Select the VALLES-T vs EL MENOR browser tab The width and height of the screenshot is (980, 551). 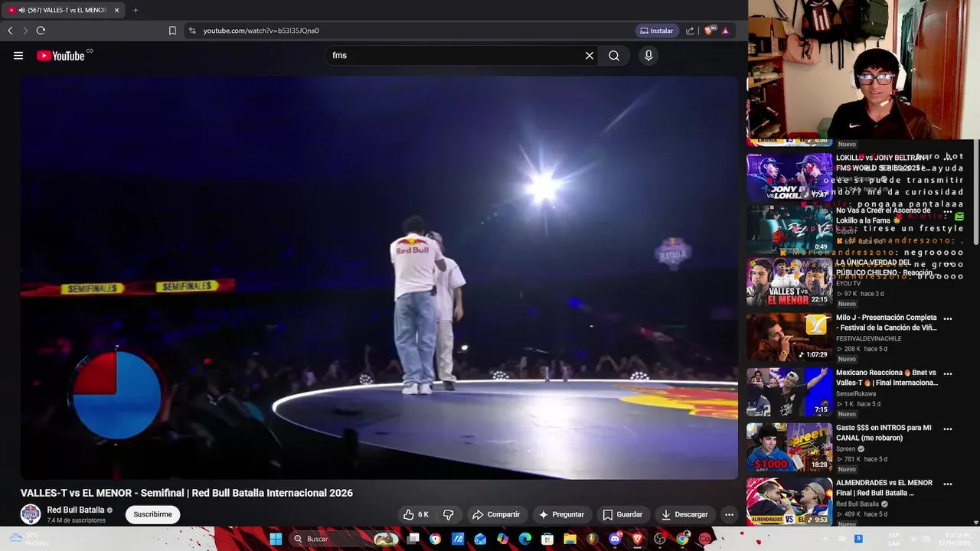tap(64, 10)
